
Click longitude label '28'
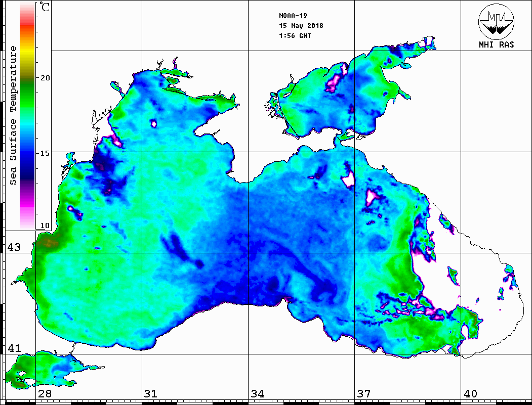pos(45,394)
